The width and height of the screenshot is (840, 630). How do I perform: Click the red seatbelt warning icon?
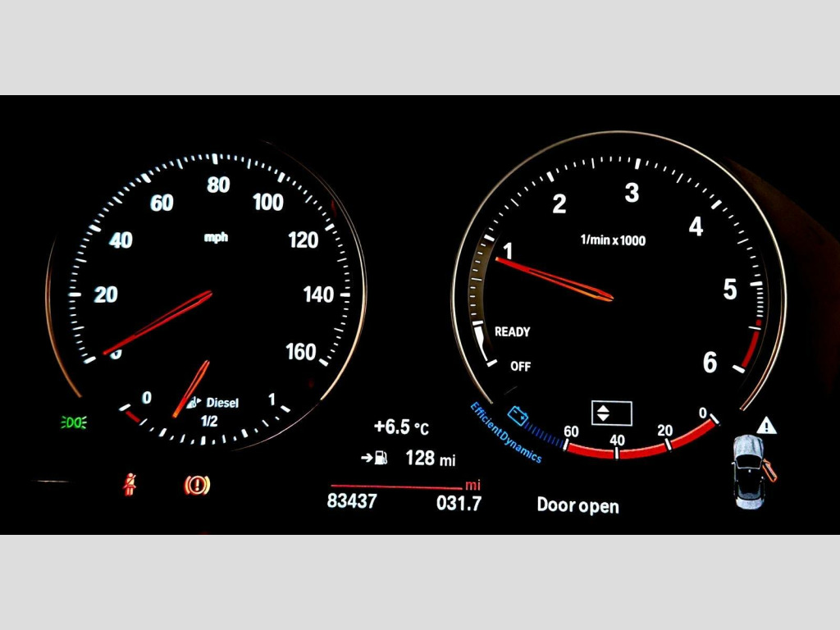(x=130, y=485)
